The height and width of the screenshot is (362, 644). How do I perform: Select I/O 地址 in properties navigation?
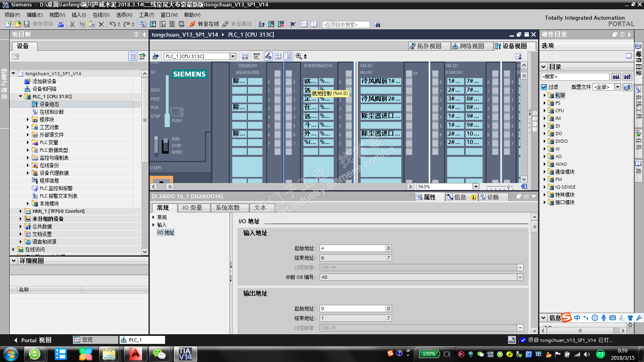pyautogui.click(x=166, y=232)
